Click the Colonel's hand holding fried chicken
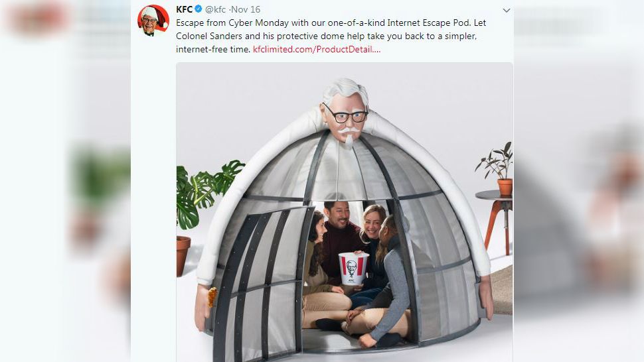Viewport: 644px width, 362px height. point(204,306)
